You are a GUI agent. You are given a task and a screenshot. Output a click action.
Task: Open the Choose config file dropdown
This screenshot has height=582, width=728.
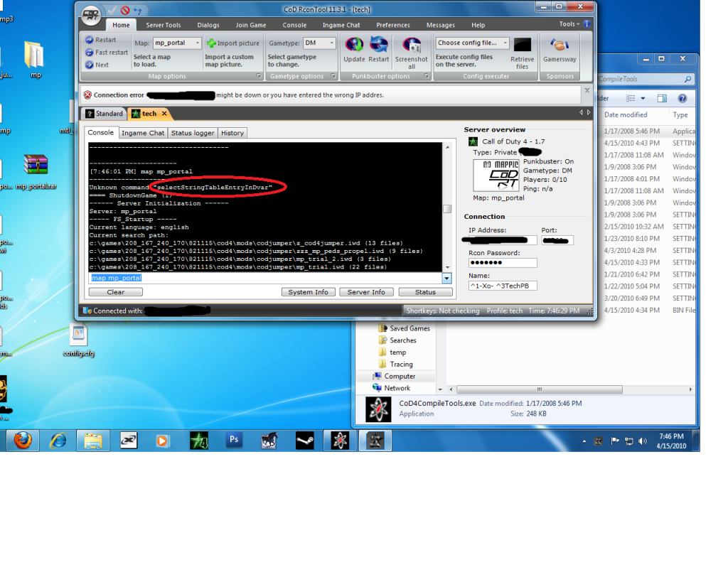tap(505, 43)
